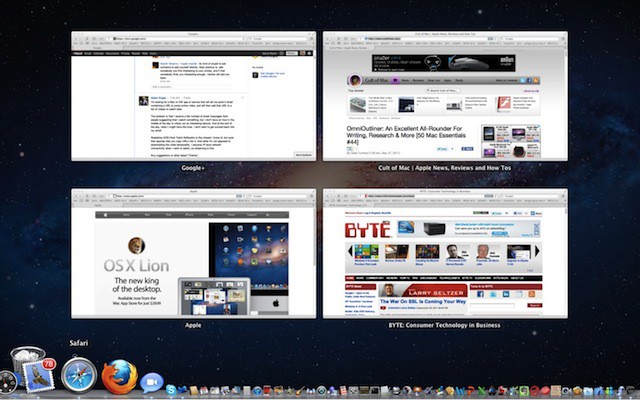Click Facebook icon in the BYTE window
Viewport: 640px width, 400px height.
[480, 294]
